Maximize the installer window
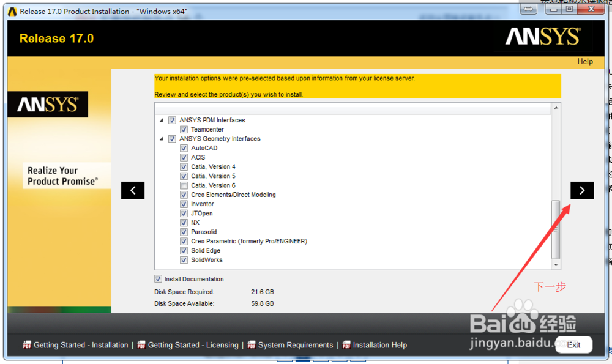 coord(569,9)
